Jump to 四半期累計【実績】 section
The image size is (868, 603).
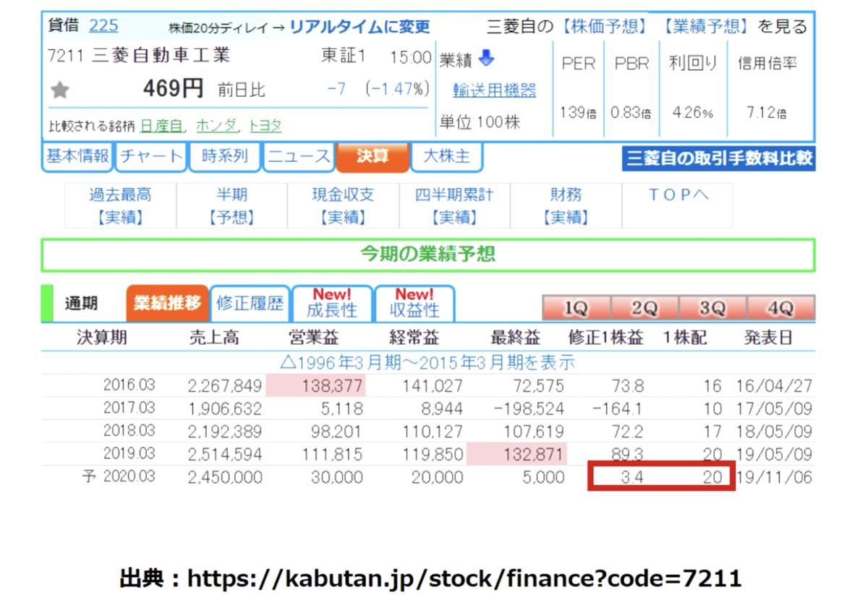click(x=455, y=206)
